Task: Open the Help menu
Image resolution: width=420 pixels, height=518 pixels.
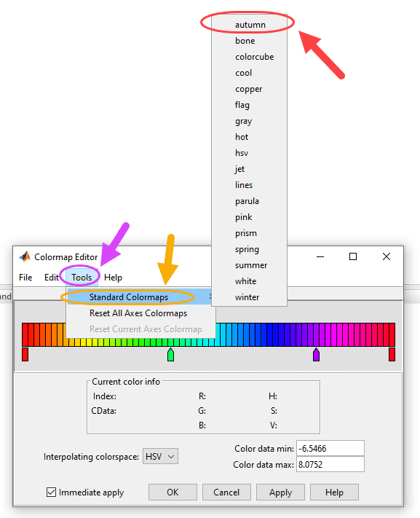Action: [113, 277]
